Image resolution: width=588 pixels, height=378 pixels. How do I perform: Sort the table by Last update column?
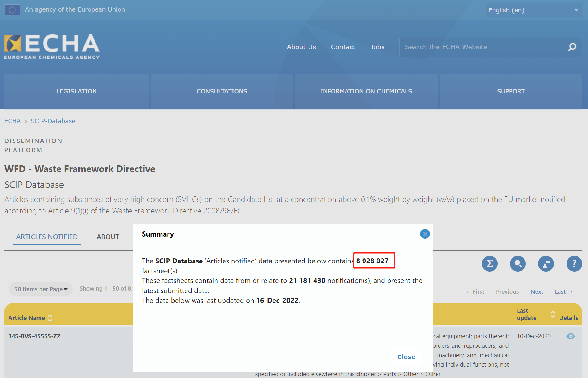pos(553,314)
